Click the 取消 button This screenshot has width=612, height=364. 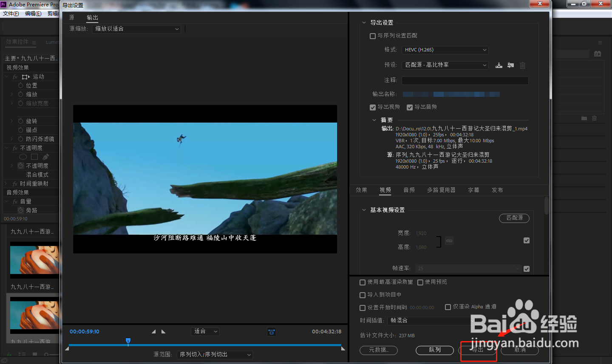[520, 350]
